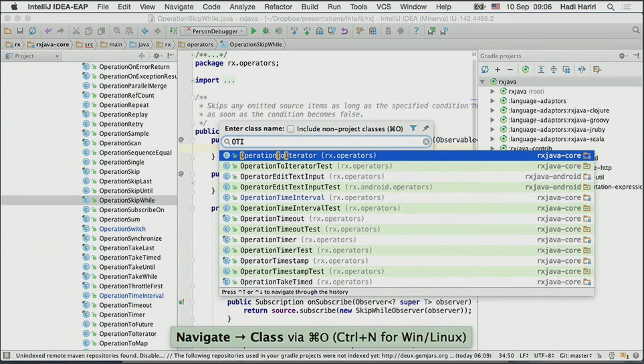Image resolution: width=644 pixels, height=364 pixels.
Task: Hide the Gradle projects tool window
Action: [x=636, y=56]
